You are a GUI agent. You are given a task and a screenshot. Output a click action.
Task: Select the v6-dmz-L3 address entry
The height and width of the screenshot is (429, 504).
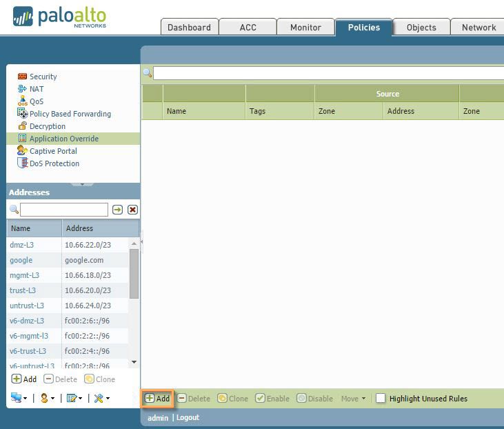[x=27, y=321]
